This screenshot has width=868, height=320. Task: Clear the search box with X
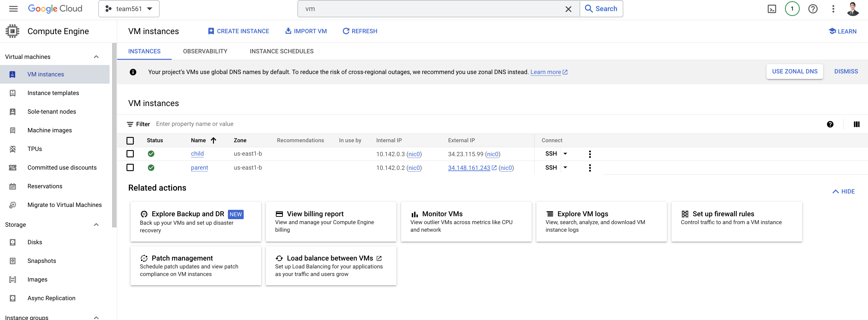tap(568, 9)
